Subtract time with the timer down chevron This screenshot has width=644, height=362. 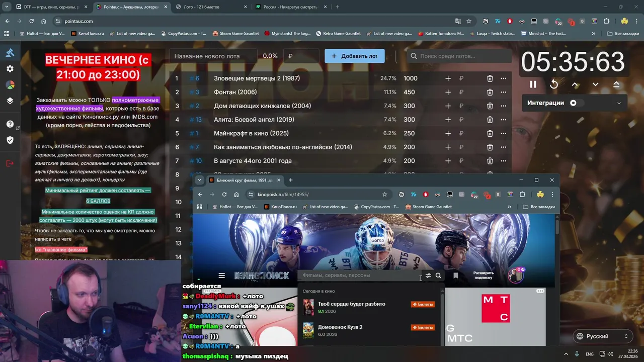coord(595,84)
